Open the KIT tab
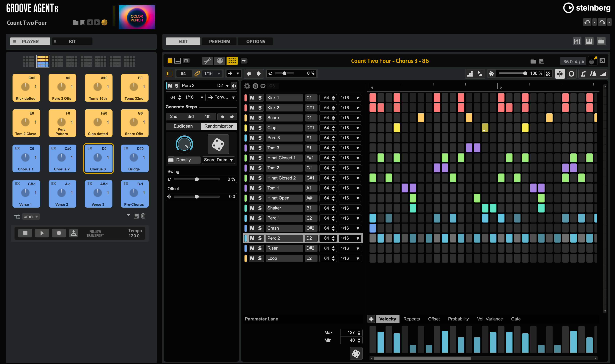615x364 pixels. click(72, 41)
